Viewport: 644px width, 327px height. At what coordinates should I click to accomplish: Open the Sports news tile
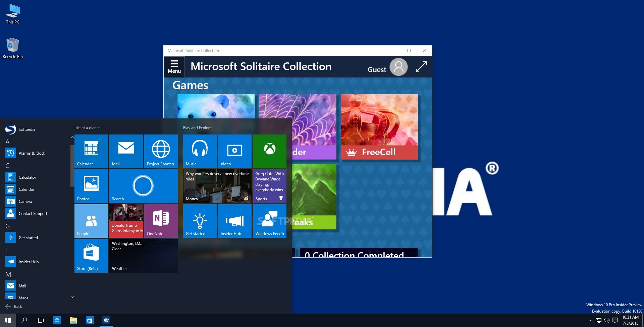click(x=270, y=186)
